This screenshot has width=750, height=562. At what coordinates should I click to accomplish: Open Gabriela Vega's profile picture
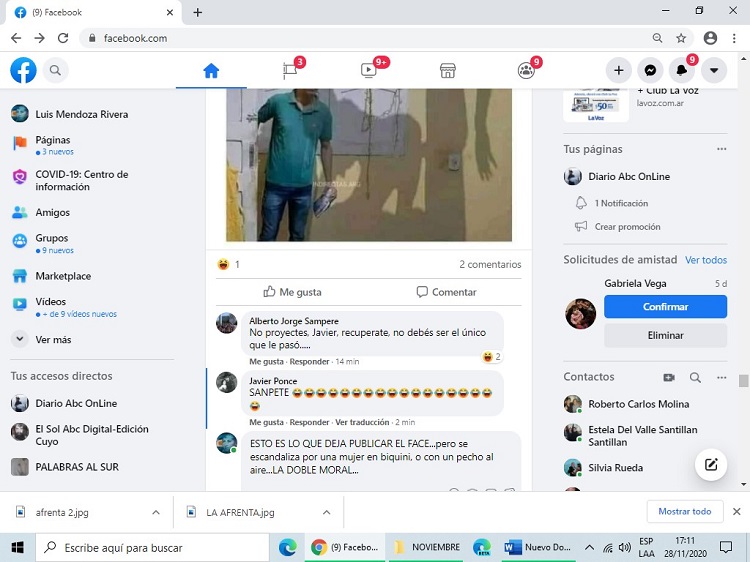581,314
